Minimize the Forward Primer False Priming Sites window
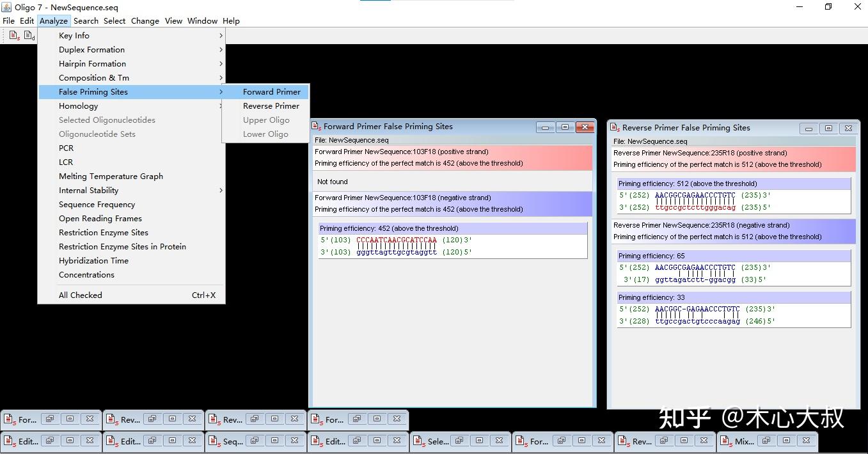The height and width of the screenshot is (454, 868). [546, 127]
